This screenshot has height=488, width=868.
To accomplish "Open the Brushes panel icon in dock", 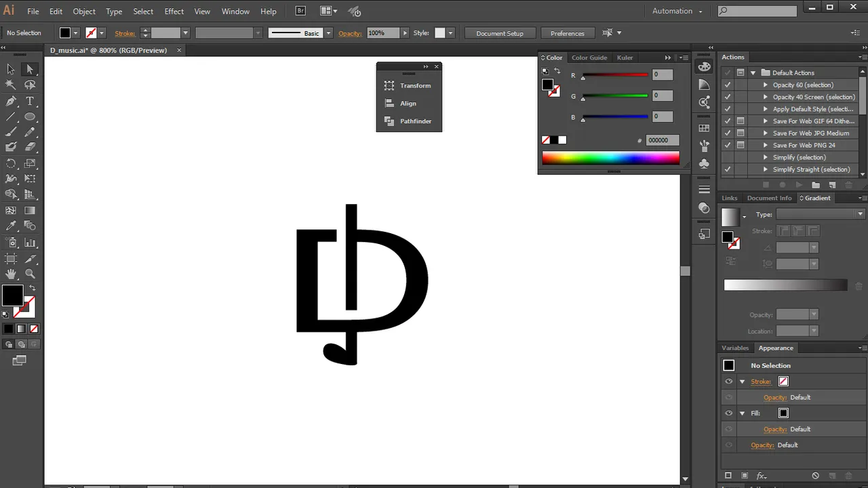I will pyautogui.click(x=705, y=146).
